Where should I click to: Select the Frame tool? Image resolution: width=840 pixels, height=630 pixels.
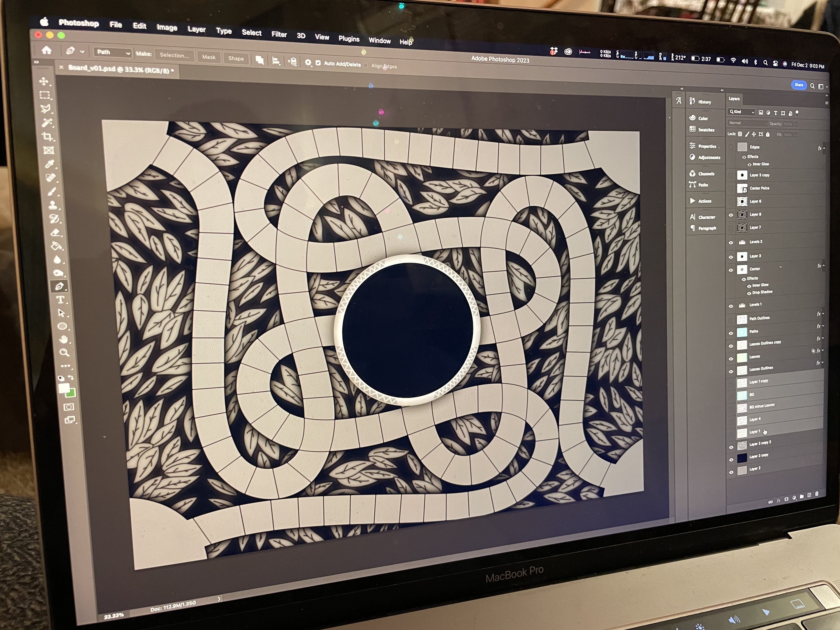click(49, 150)
